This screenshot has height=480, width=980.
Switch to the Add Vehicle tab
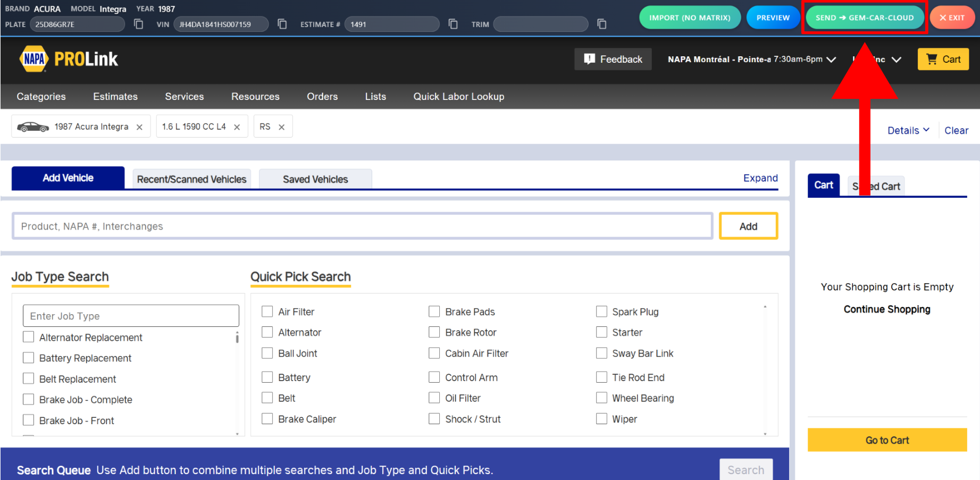click(x=68, y=178)
